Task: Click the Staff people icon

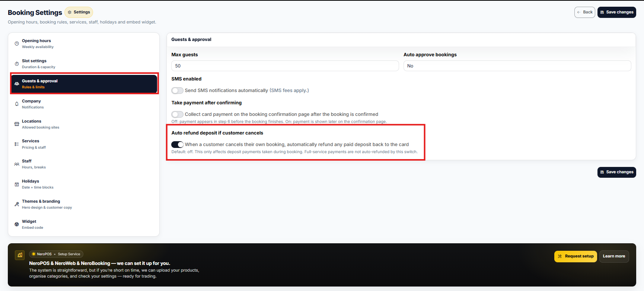Action: tap(17, 164)
